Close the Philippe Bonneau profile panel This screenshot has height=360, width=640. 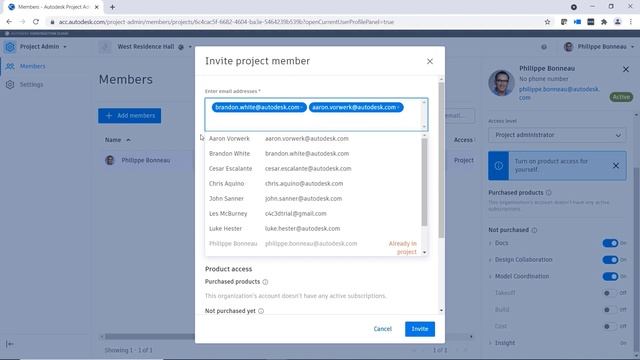point(626,69)
